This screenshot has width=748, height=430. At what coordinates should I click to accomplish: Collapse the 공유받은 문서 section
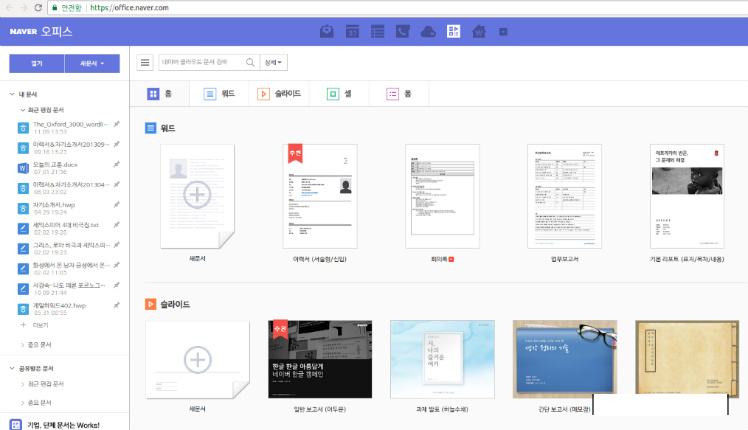click(12, 368)
